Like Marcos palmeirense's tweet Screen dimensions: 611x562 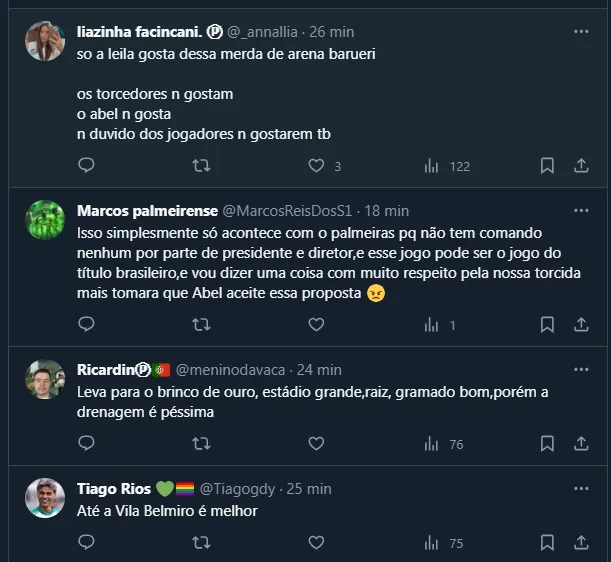[316, 325]
